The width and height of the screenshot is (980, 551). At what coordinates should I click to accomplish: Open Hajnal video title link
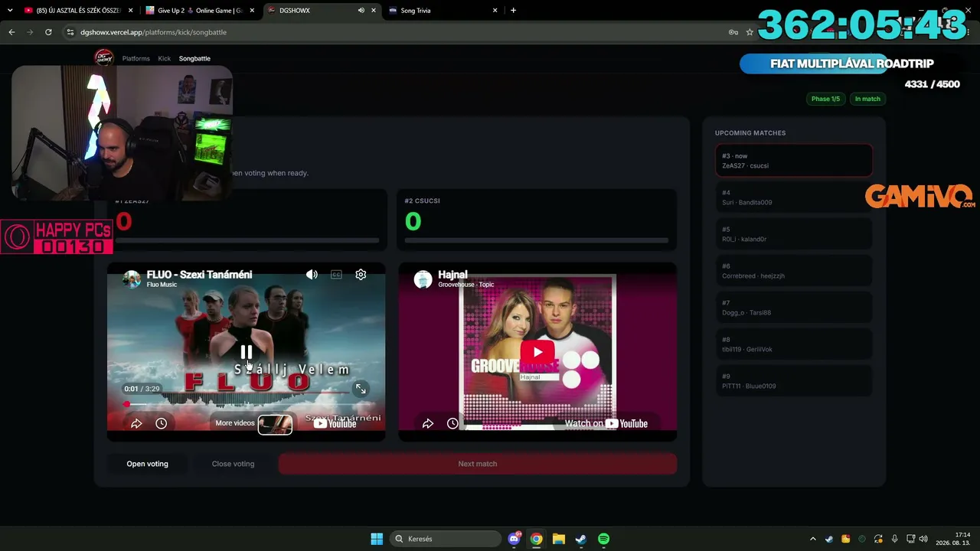452,274
